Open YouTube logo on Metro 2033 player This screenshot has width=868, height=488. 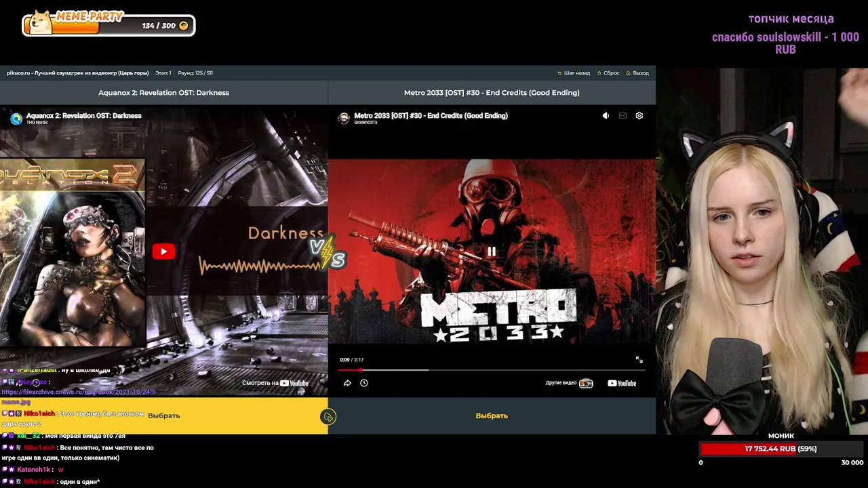(622, 383)
